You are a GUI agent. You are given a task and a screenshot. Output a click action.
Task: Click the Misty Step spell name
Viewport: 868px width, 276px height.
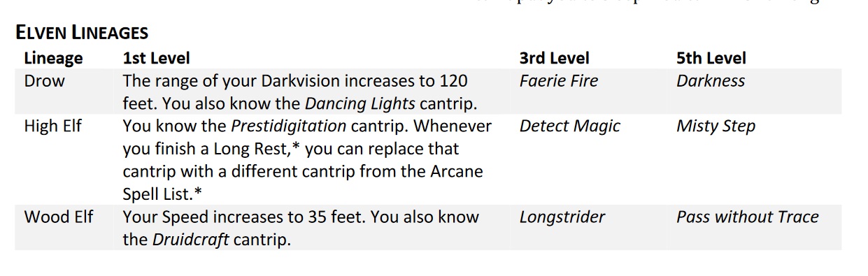pyautogui.click(x=716, y=126)
